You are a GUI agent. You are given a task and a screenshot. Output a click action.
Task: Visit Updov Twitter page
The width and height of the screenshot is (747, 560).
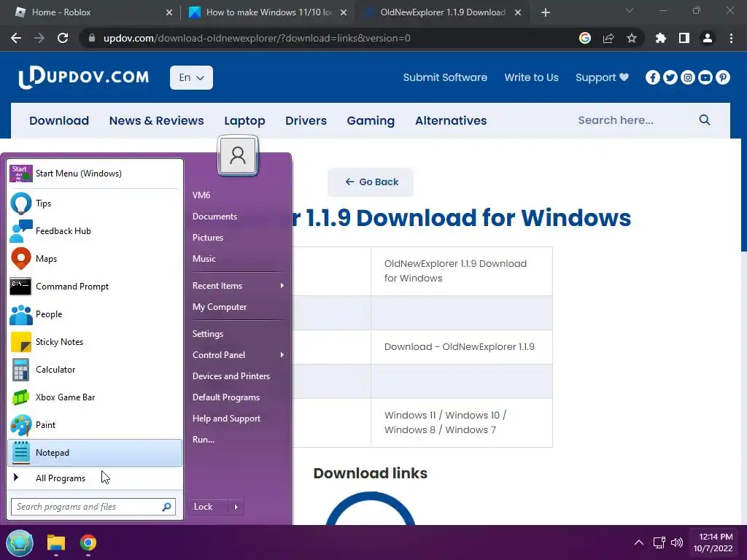(670, 77)
